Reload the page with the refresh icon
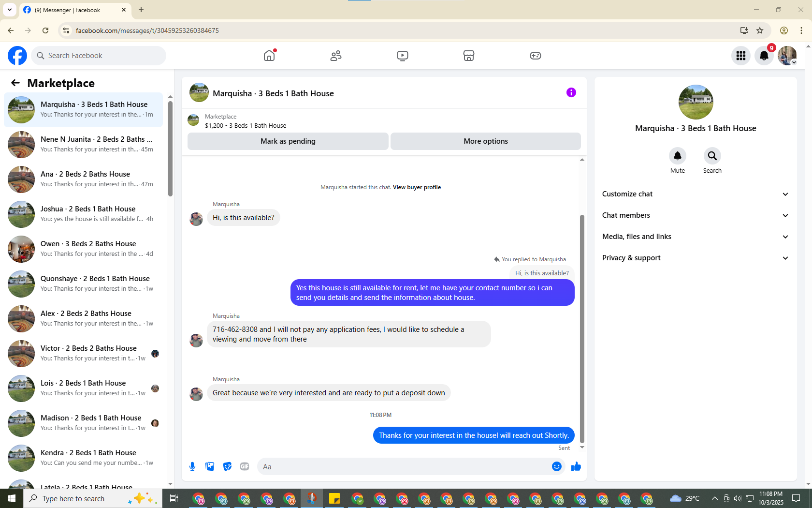 click(45, 30)
